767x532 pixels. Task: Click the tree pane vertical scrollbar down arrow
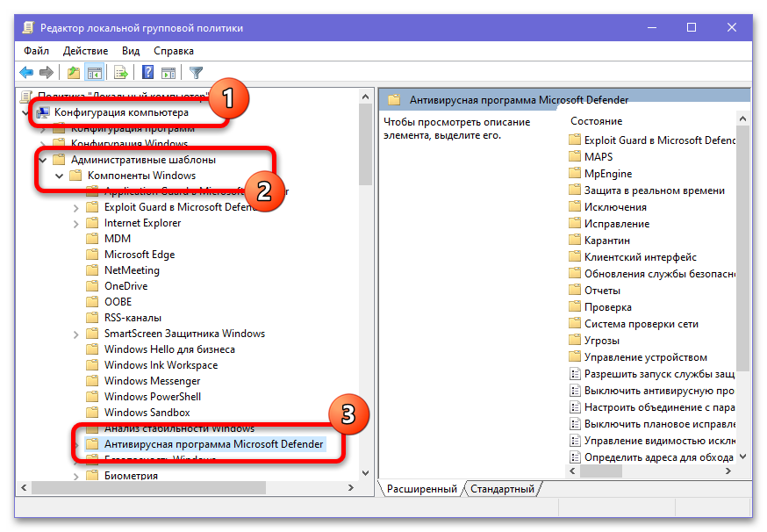pos(365,473)
